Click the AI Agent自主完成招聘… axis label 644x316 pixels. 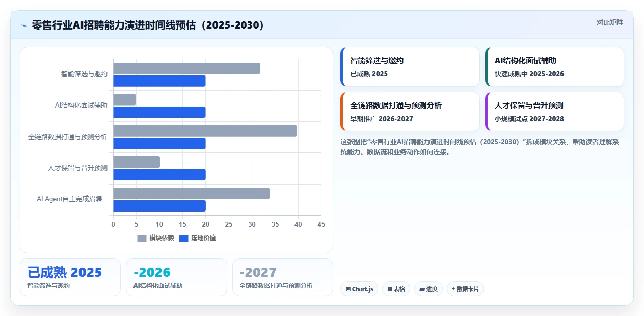(72, 199)
